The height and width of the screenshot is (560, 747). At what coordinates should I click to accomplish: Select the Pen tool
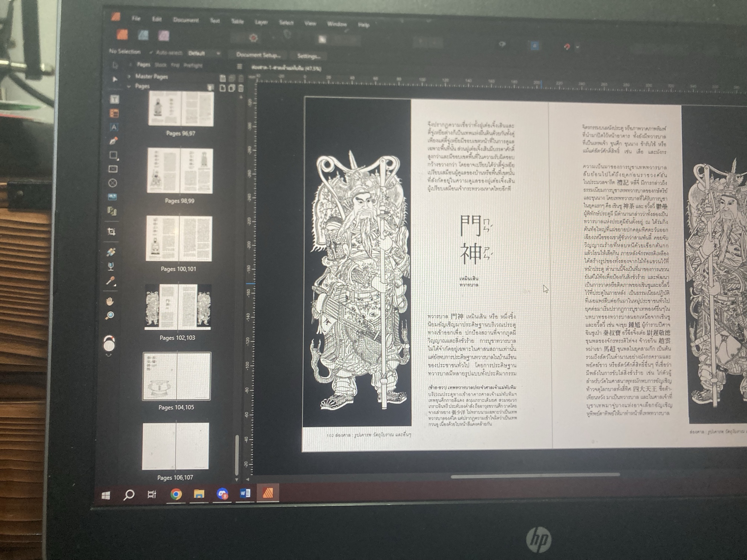pyautogui.click(x=114, y=141)
